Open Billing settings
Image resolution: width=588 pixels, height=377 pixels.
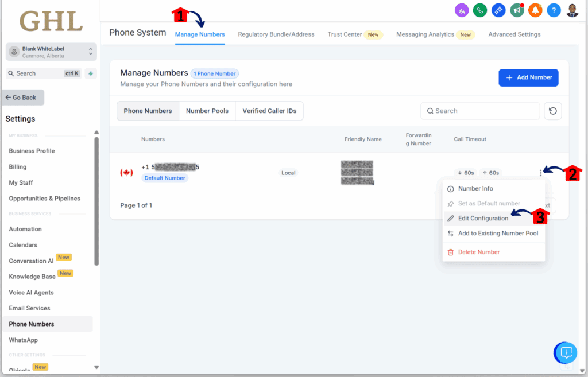click(18, 167)
